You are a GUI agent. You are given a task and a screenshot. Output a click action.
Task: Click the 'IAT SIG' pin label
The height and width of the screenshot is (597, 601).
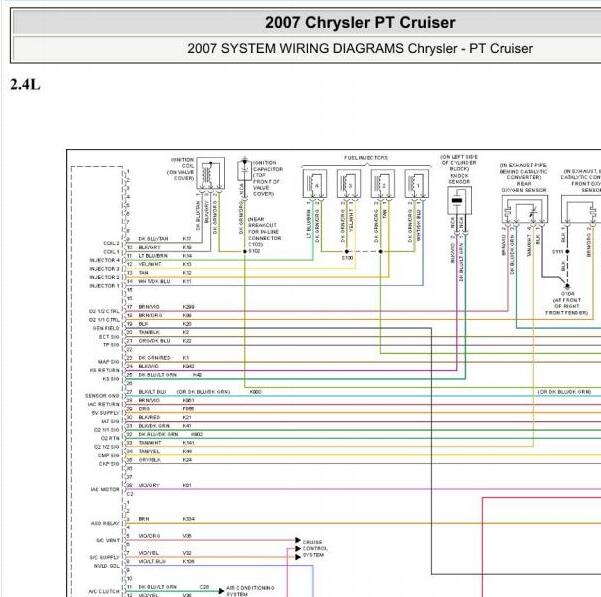click(110, 422)
